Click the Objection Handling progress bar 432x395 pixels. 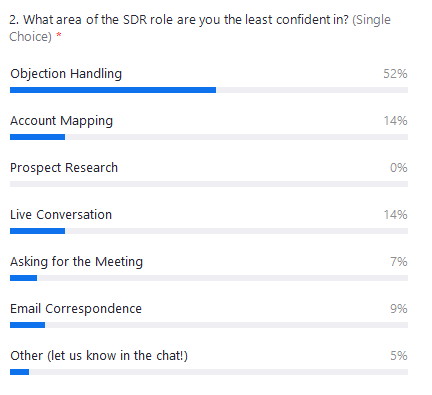(x=209, y=90)
